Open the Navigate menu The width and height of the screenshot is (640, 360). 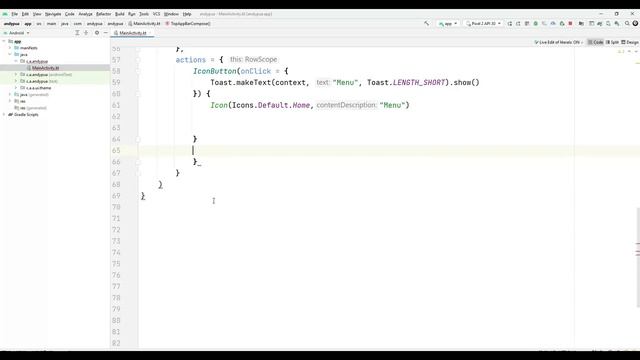click(53, 14)
